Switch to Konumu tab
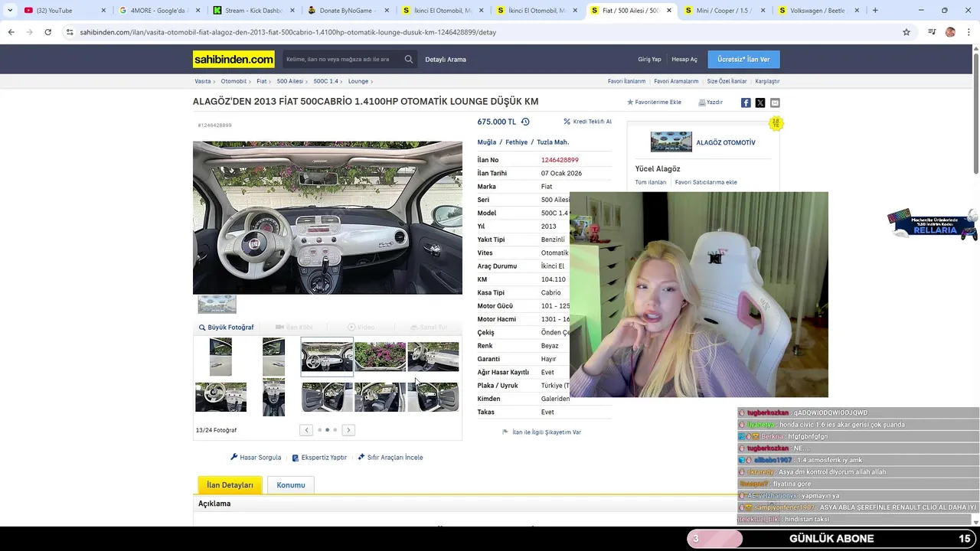Image resolution: width=980 pixels, height=551 pixels. 291,485
